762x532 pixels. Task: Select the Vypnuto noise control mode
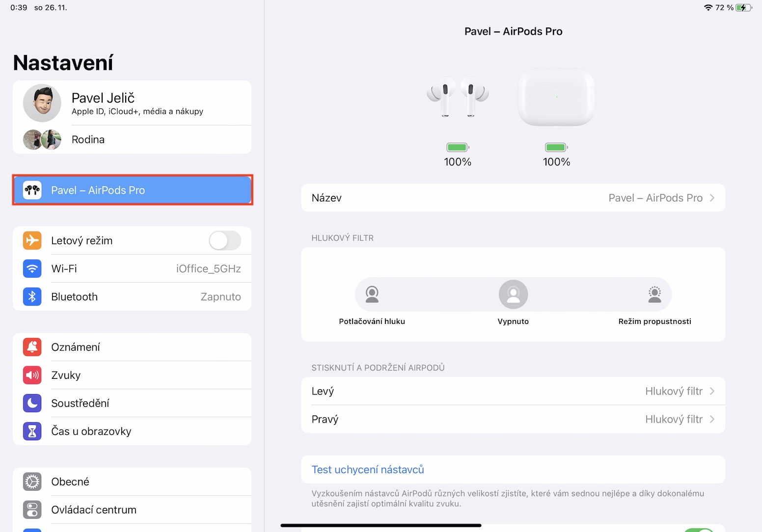(513, 294)
